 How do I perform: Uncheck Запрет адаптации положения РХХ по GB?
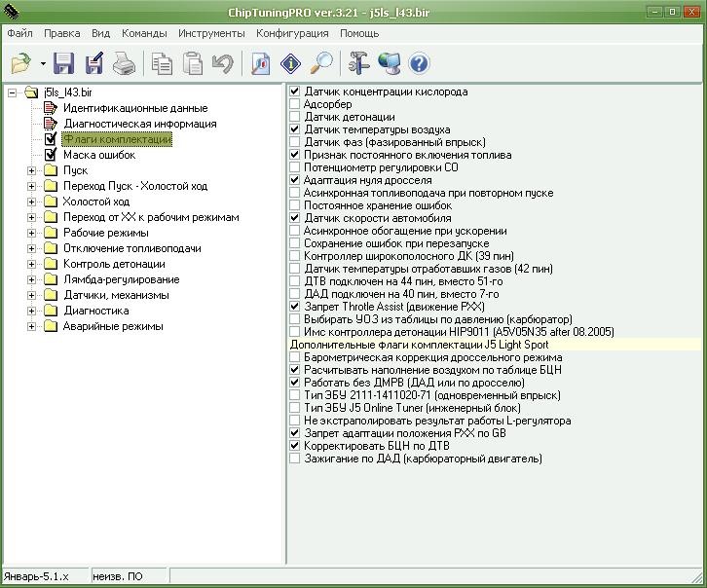295,433
